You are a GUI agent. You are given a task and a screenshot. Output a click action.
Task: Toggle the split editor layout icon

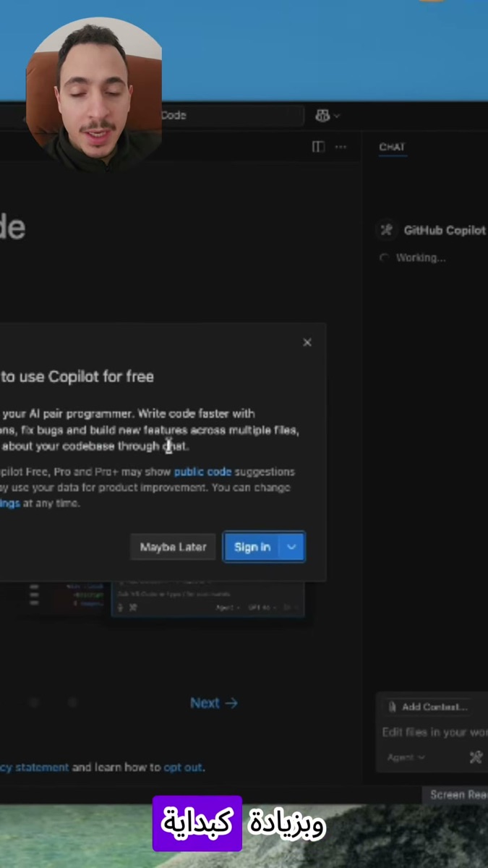[x=318, y=147]
